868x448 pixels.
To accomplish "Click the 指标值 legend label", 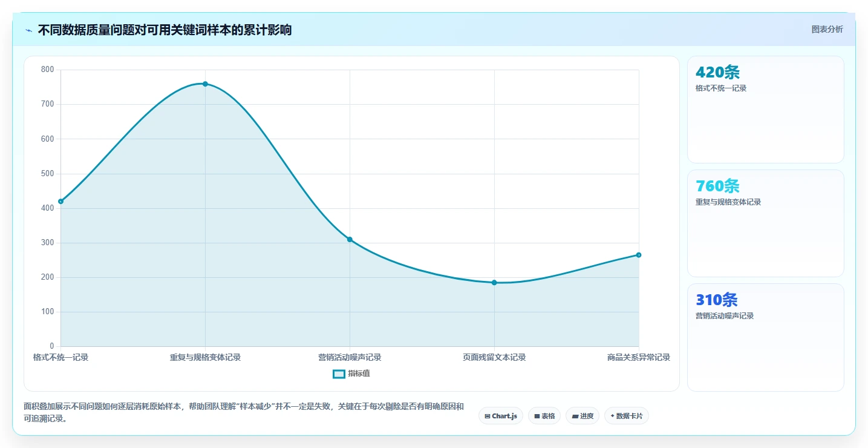I will [359, 374].
